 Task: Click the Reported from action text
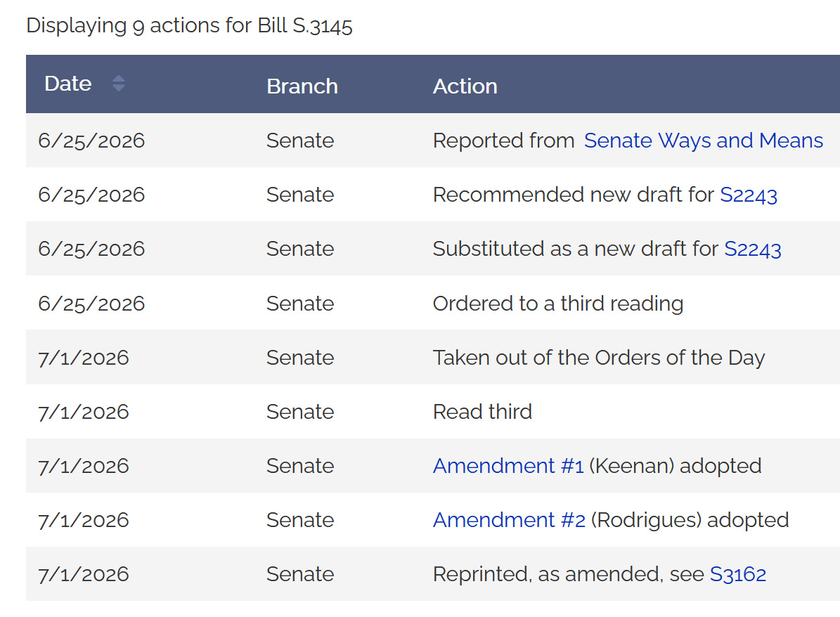coord(503,141)
